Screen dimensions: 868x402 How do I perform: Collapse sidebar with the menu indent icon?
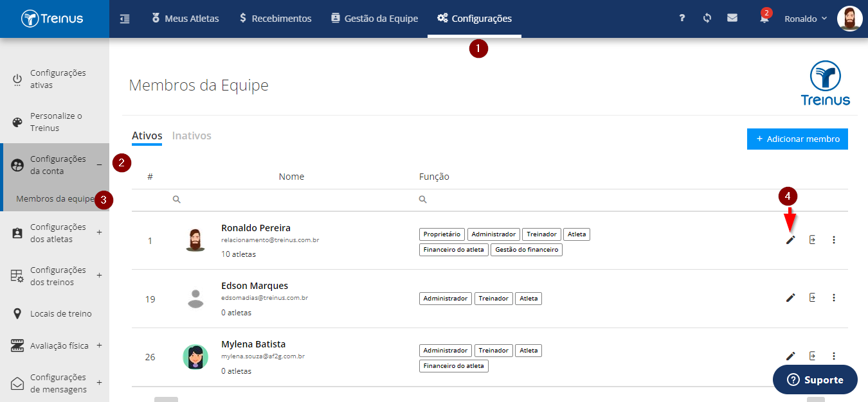pos(125,19)
